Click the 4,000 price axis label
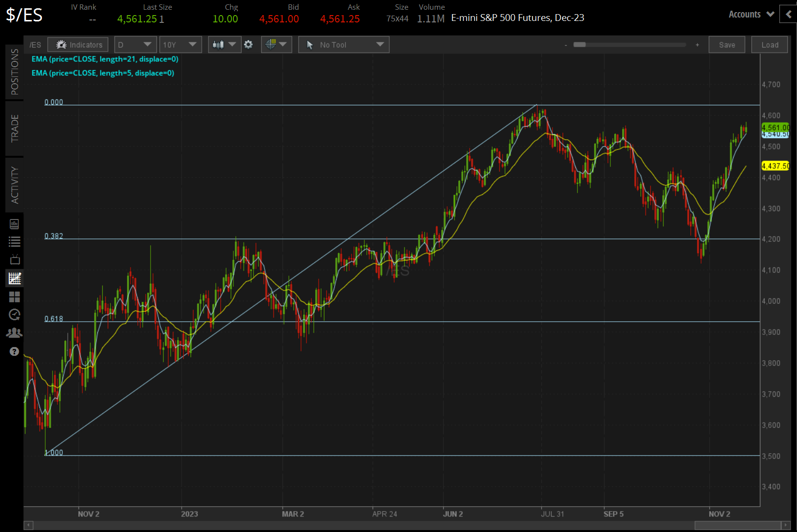 tap(771, 301)
